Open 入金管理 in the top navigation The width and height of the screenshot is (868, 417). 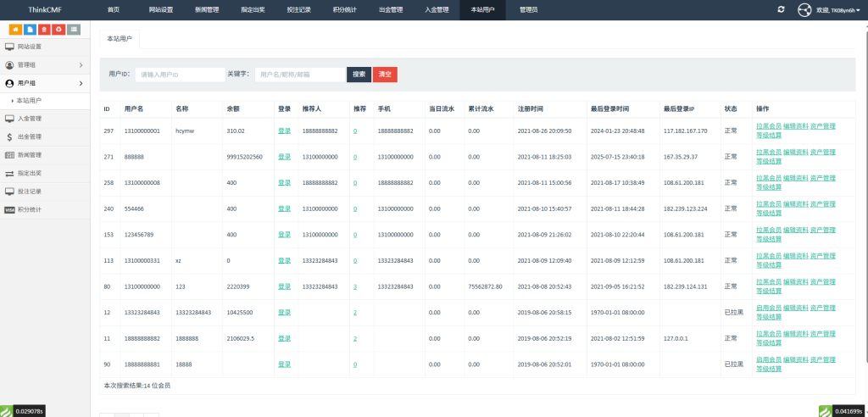pos(437,10)
